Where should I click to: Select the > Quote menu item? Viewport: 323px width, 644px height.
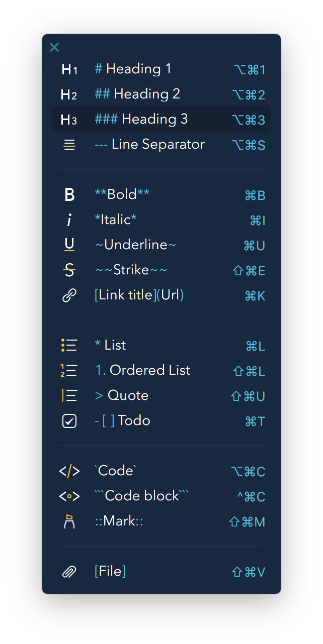(122, 396)
